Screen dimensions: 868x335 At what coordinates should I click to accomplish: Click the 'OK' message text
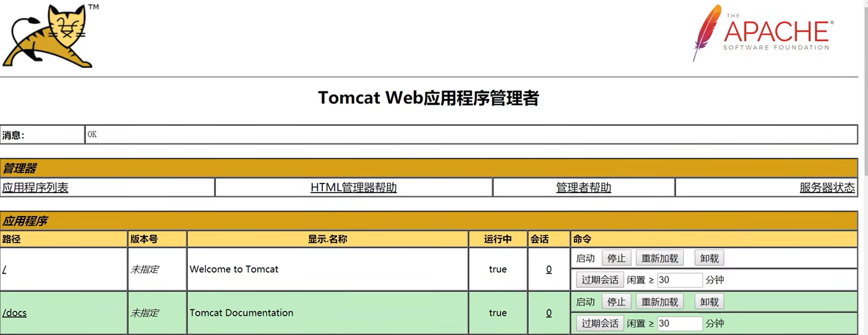pyautogui.click(x=92, y=134)
